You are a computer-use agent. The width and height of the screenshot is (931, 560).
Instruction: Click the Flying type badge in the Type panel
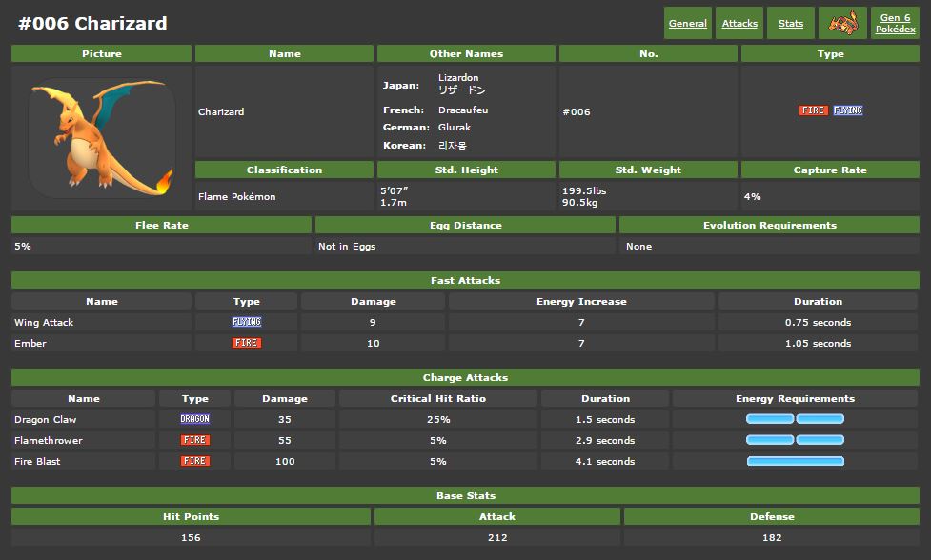(x=847, y=110)
